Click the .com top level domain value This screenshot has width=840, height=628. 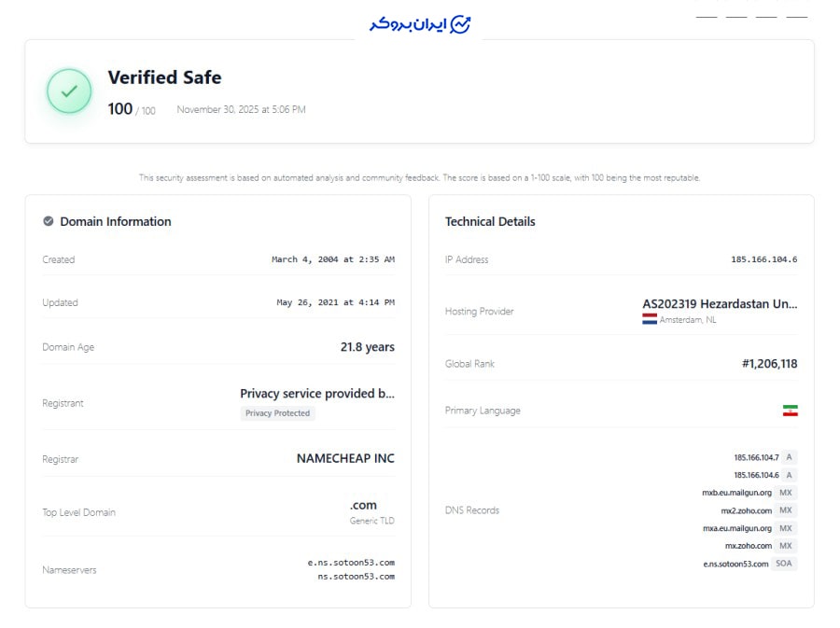[363, 505]
